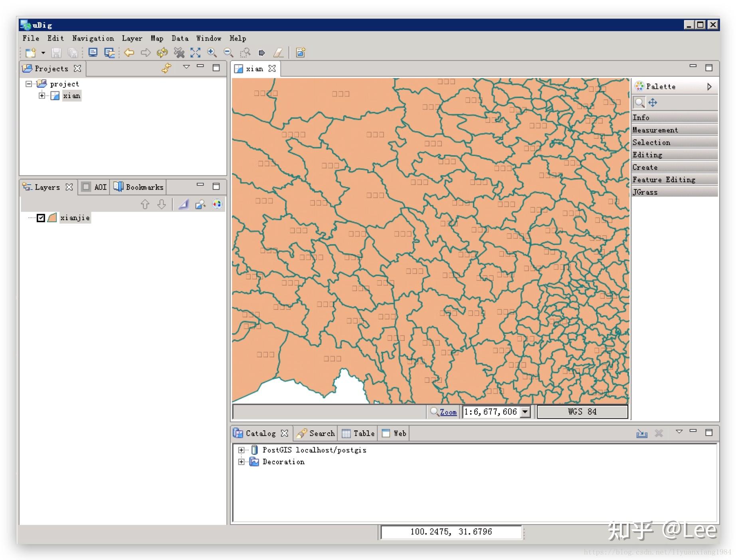Open the Layer menu
736x560 pixels.
pos(132,38)
